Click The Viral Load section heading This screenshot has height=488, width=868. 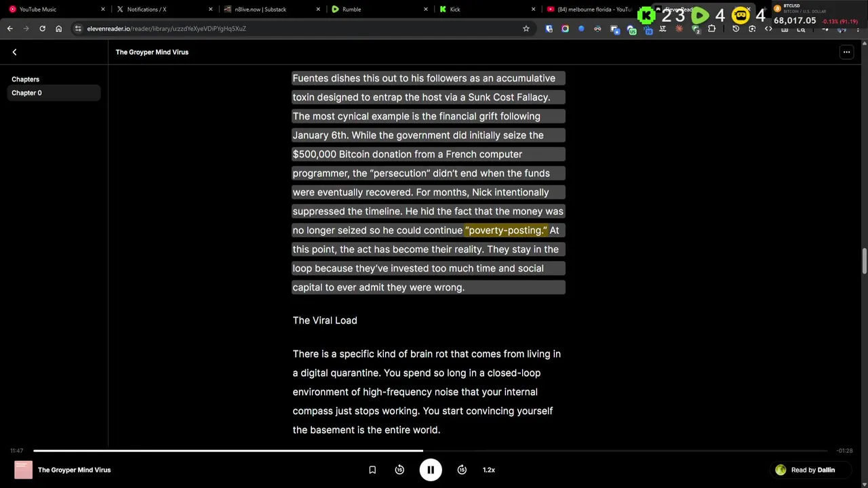click(x=325, y=320)
